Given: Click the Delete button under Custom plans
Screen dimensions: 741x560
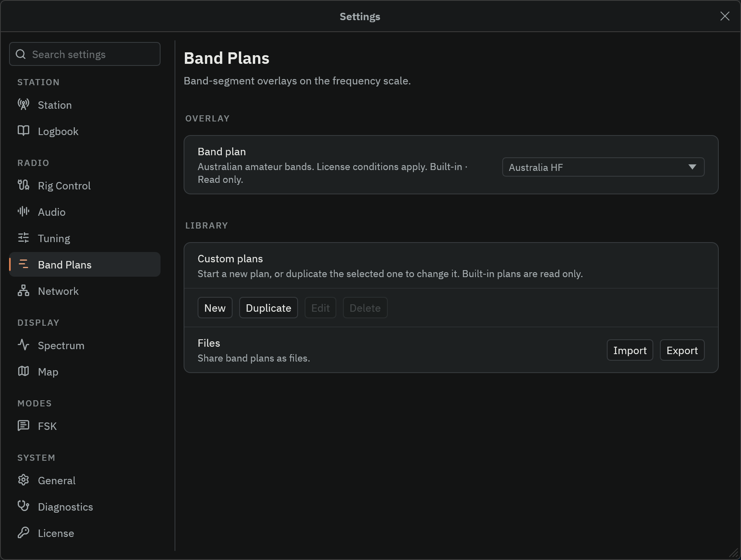Looking at the screenshot, I should [365, 308].
